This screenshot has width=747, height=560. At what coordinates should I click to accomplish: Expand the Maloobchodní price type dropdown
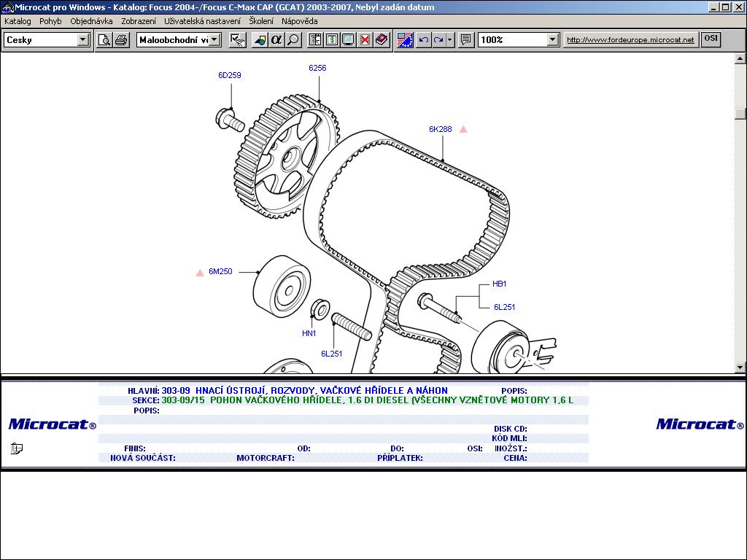pos(214,40)
